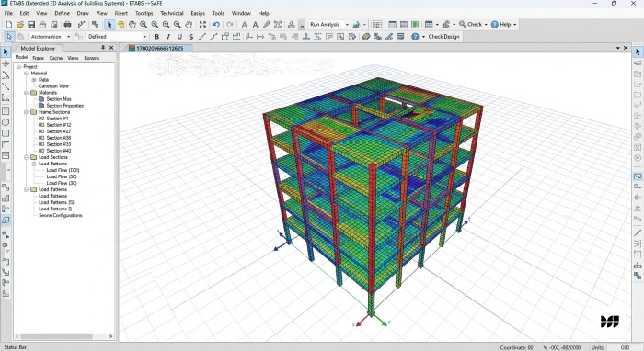
Task: Open the document tab list dropdown arrow
Action: coord(617,48)
